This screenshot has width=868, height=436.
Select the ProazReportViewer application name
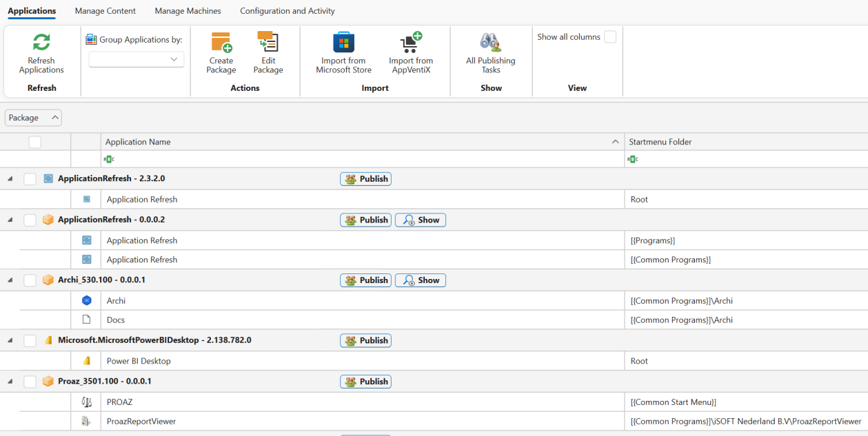(x=141, y=421)
